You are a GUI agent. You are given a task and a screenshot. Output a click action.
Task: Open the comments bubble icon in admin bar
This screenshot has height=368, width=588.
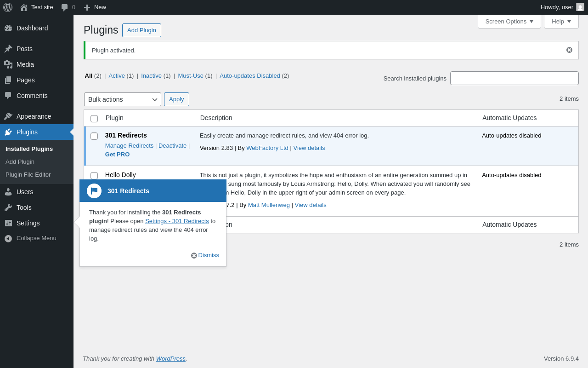65,7
